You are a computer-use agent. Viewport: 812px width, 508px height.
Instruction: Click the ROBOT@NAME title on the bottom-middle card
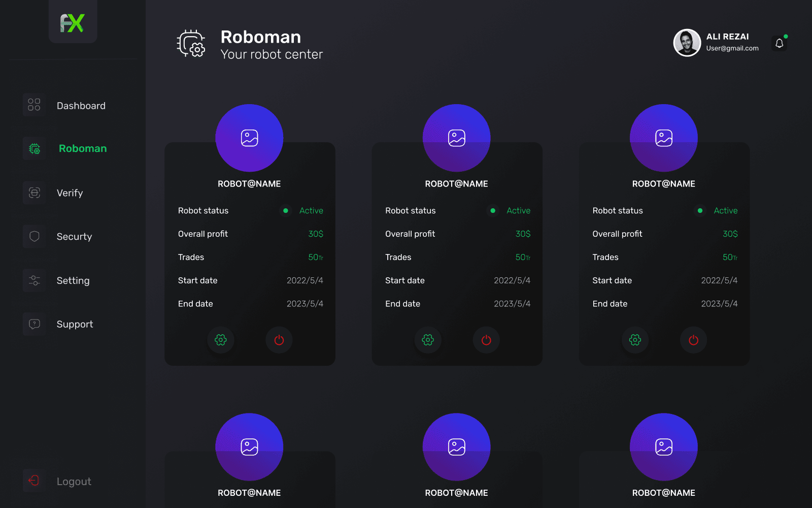coord(457,493)
